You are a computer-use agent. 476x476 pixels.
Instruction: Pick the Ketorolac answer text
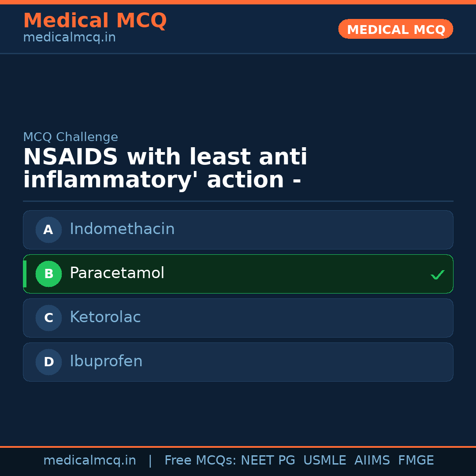105,317
